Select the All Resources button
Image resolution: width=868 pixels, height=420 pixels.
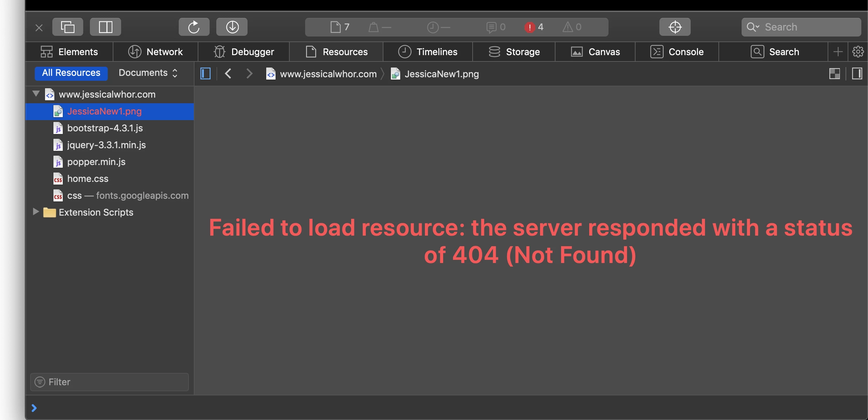point(71,73)
